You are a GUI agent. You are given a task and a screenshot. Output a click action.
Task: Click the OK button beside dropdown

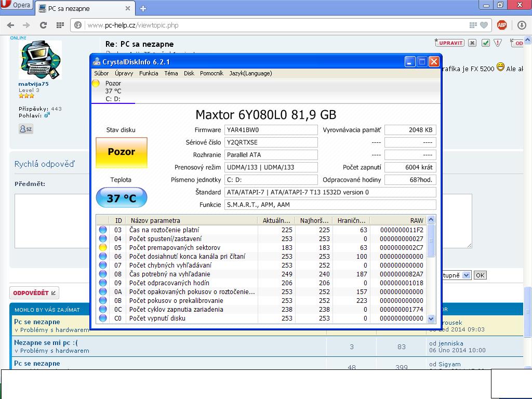pyautogui.click(x=480, y=275)
